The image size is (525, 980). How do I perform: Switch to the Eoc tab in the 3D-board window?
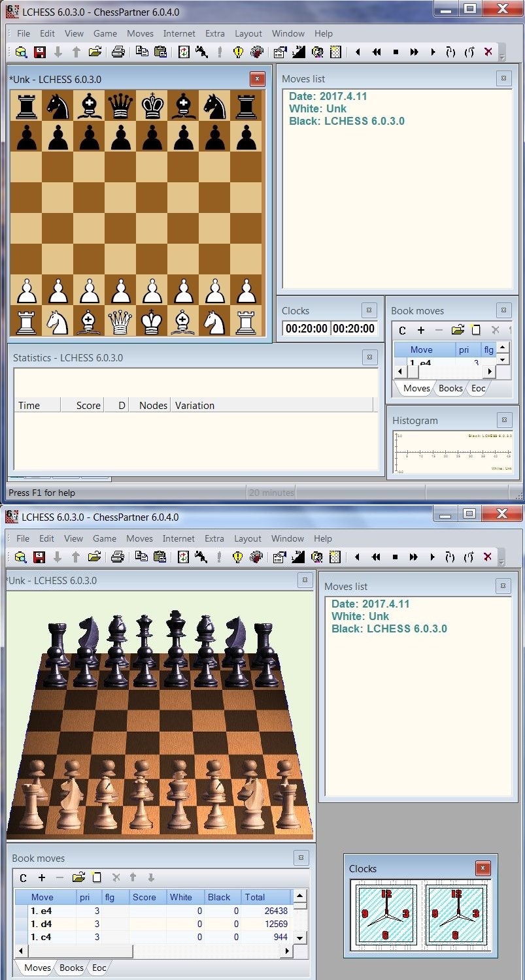tap(99, 968)
